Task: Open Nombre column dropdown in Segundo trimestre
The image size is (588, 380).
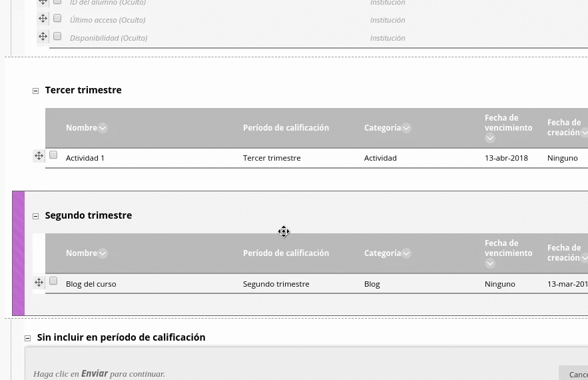Action: 103,253
